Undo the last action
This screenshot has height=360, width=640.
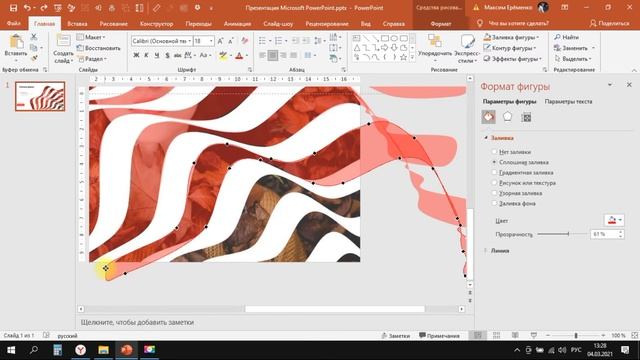point(27,8)
